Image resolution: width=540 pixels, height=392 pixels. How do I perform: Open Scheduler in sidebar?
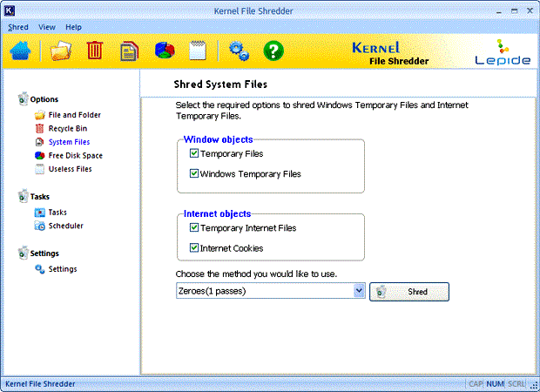[x=66, y=226]
